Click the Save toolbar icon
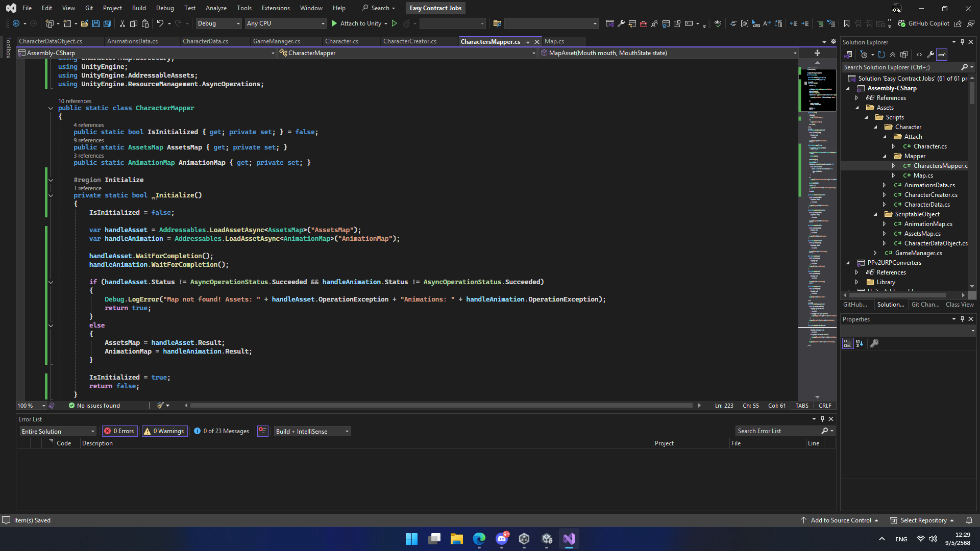The image size is (980, 551). [95, 23]
